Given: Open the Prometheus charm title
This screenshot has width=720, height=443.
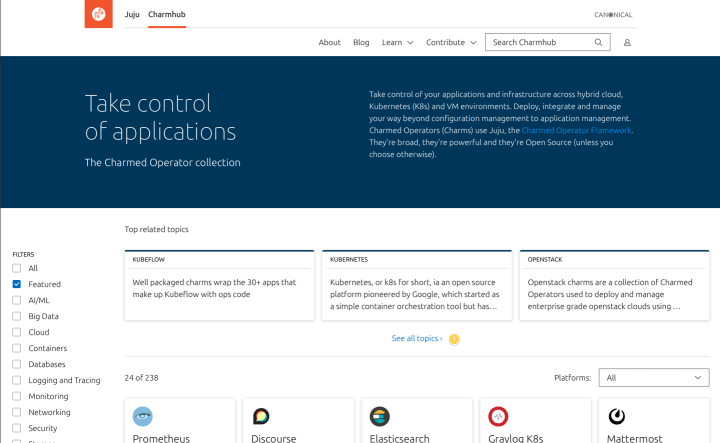Looking at the screenshot, I should pos(161,438).
